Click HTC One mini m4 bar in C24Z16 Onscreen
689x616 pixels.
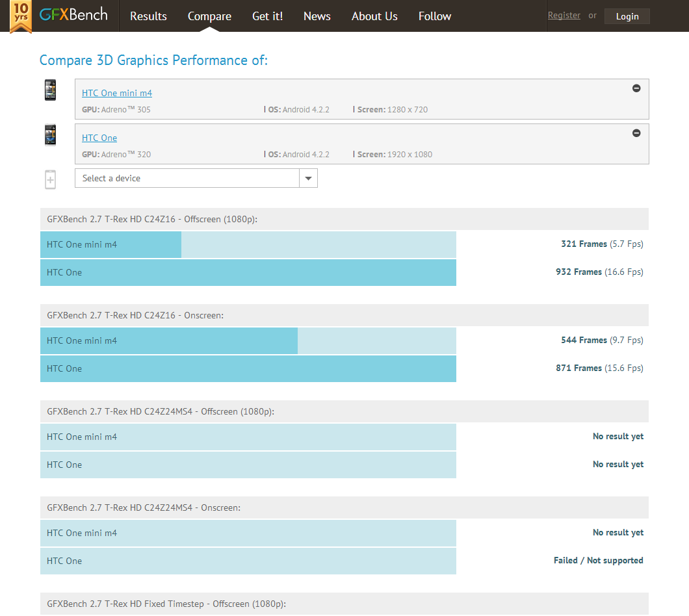tap(248, 341)
